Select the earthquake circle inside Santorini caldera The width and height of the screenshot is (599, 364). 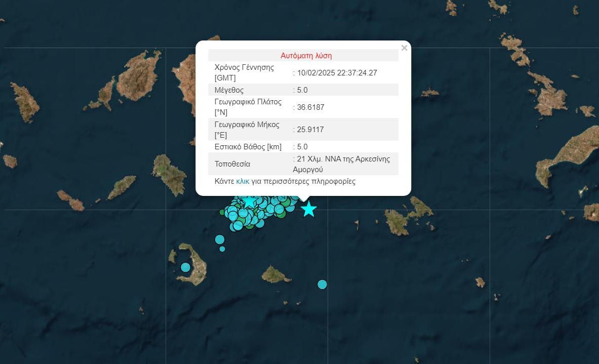pyautogui.click(x=185, y=267)
